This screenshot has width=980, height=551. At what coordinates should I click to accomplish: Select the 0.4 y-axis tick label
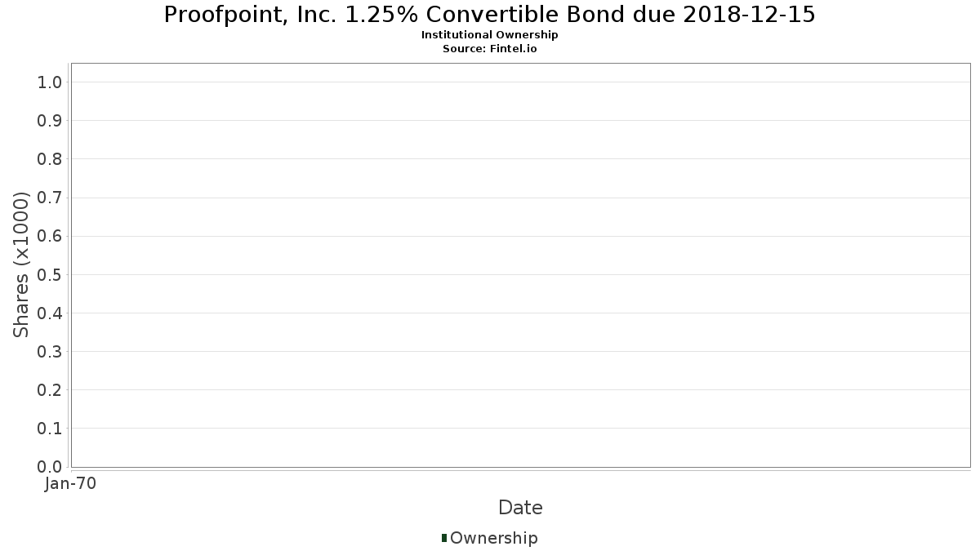(x=50, y=313)
